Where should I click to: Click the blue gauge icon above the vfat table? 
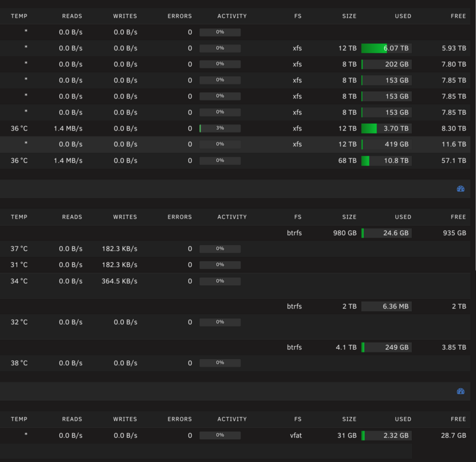[461, 391]
